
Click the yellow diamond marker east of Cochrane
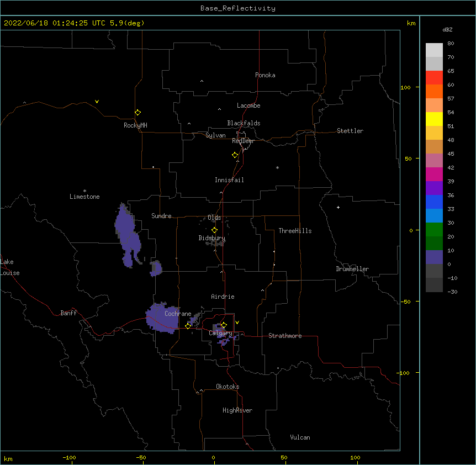pyautogui.click(x=188, y=326)
